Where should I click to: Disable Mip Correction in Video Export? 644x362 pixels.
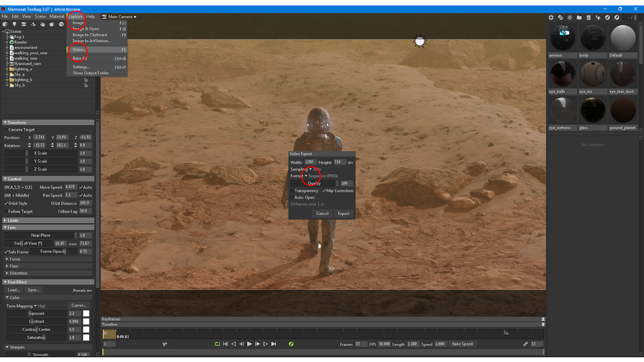click(324, 191)
